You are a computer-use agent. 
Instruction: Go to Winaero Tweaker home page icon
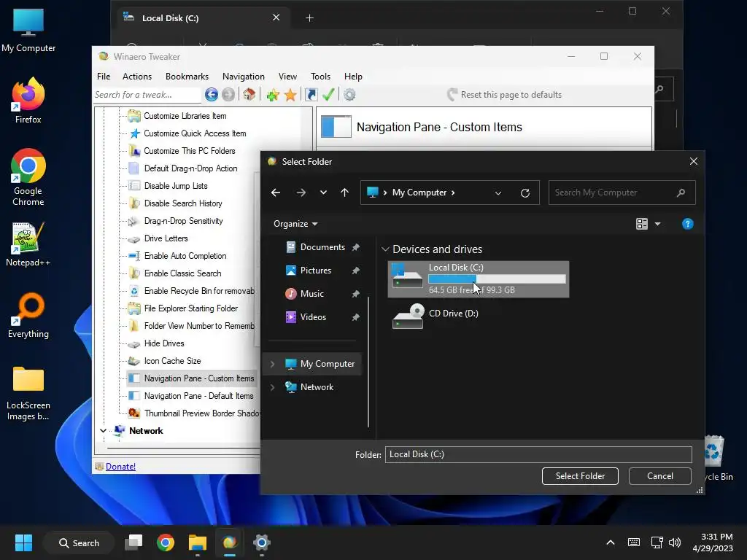coord(249,95)
